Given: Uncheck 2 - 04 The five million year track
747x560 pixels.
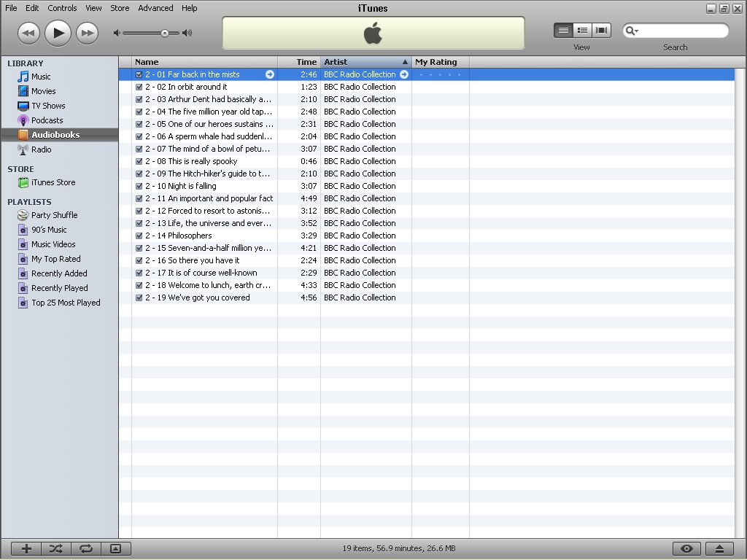Looking at the screenshot, I should tap(139, 112).
